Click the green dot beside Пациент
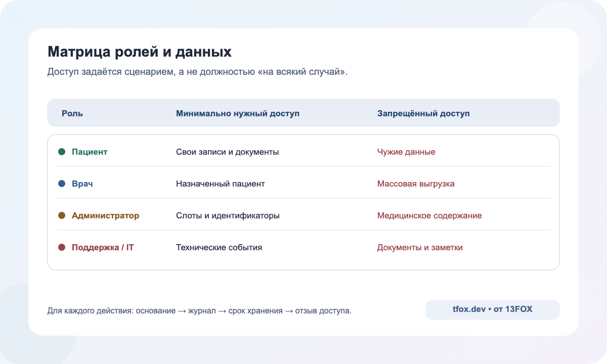Viewport: 607px width, 364px height. point(62,152)
